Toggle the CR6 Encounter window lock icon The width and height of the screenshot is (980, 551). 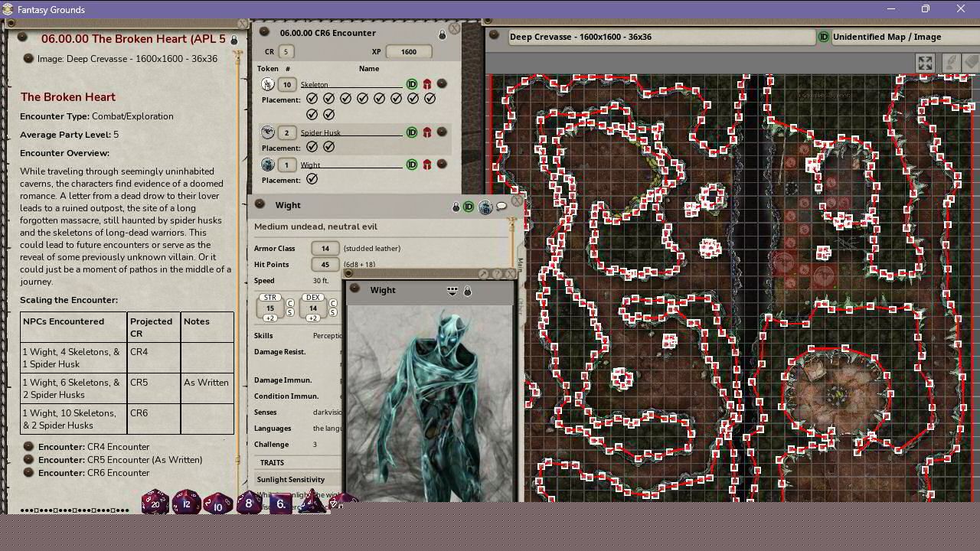(x=442, y=34)
